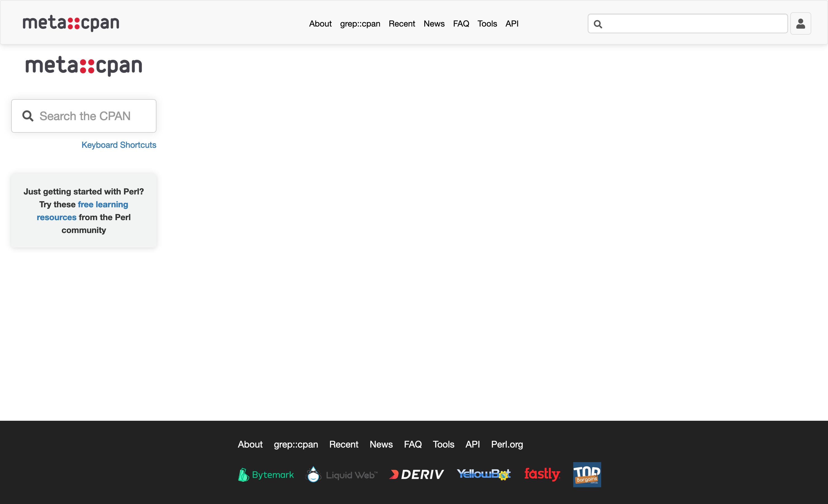The image size is (828, 504).
Task: Click the Bytemark sponsor logo
Action: (265, 474)
